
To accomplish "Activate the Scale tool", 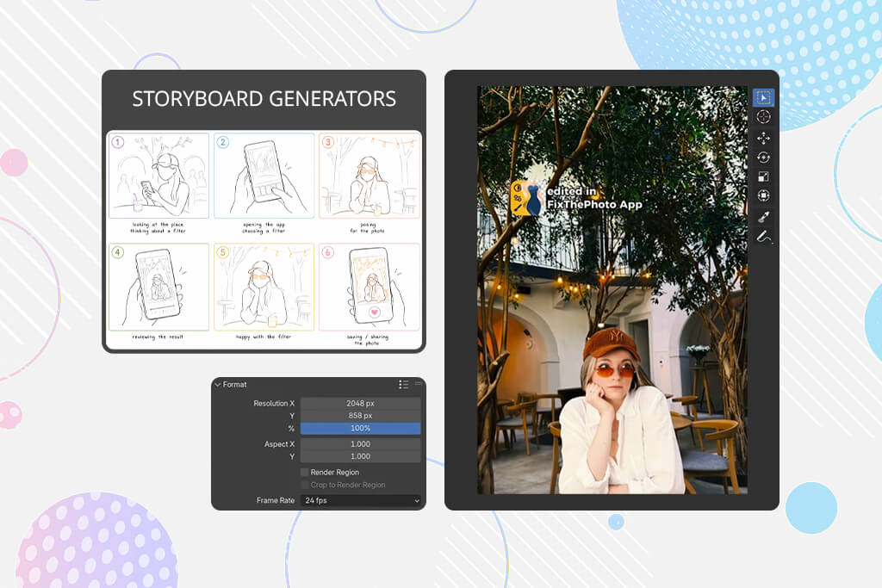I will [x=763, y=176].
